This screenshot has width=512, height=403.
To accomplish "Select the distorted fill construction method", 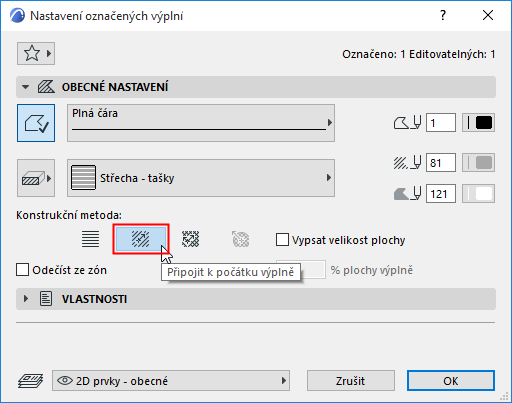I will tap(191, 239).
